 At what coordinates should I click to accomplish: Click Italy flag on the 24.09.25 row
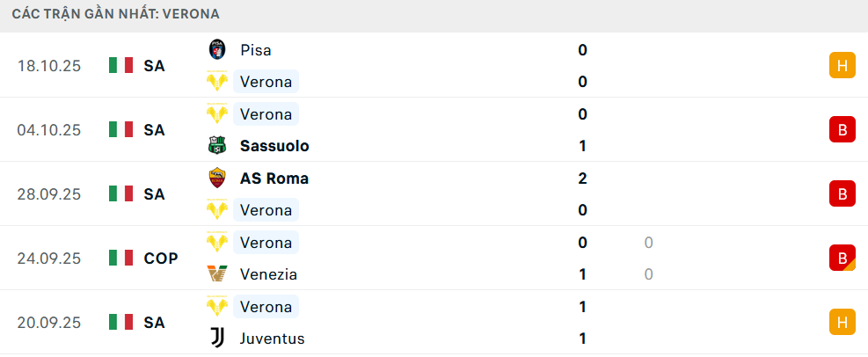pyautogui.click(x=120, y=258)
